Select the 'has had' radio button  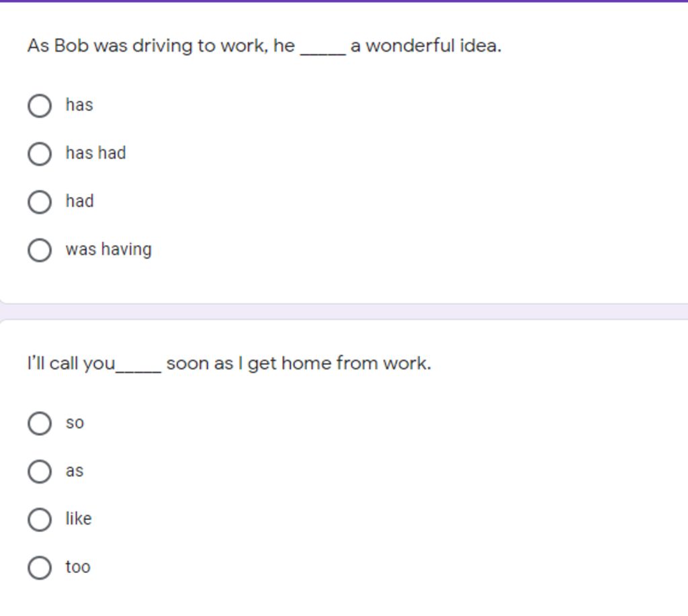(40, 154)
